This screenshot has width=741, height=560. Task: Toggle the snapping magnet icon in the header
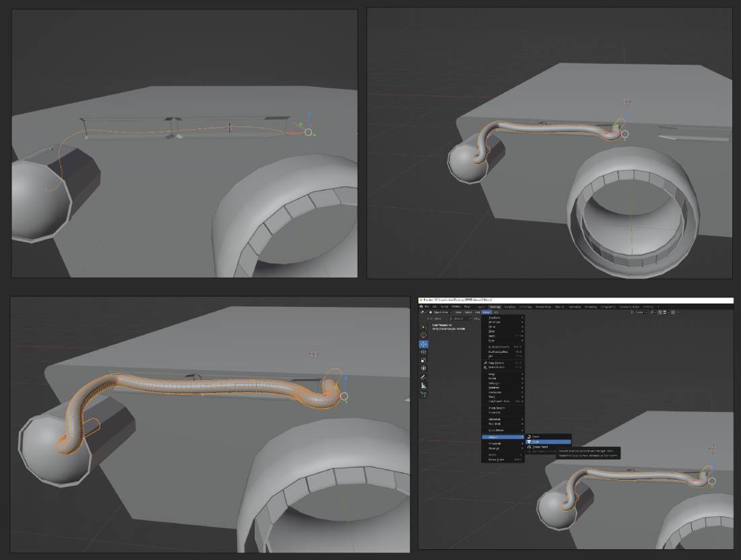pyautogui.click(x=659, y=312)
